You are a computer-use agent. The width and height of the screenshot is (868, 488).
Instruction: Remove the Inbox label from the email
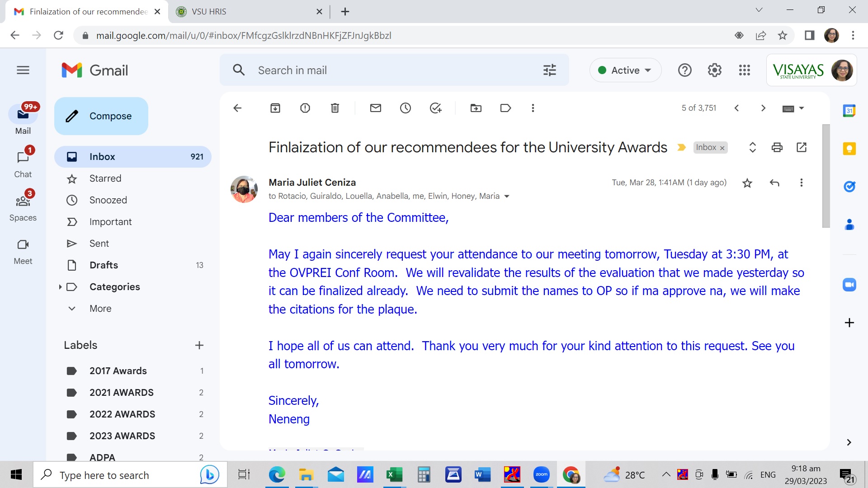tap(722, 148)
